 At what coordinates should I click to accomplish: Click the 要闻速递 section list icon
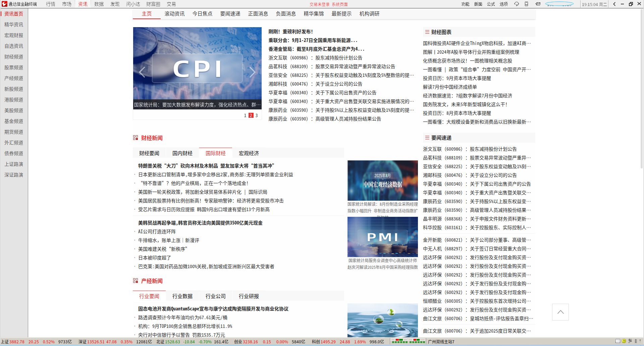coord(427,138)
